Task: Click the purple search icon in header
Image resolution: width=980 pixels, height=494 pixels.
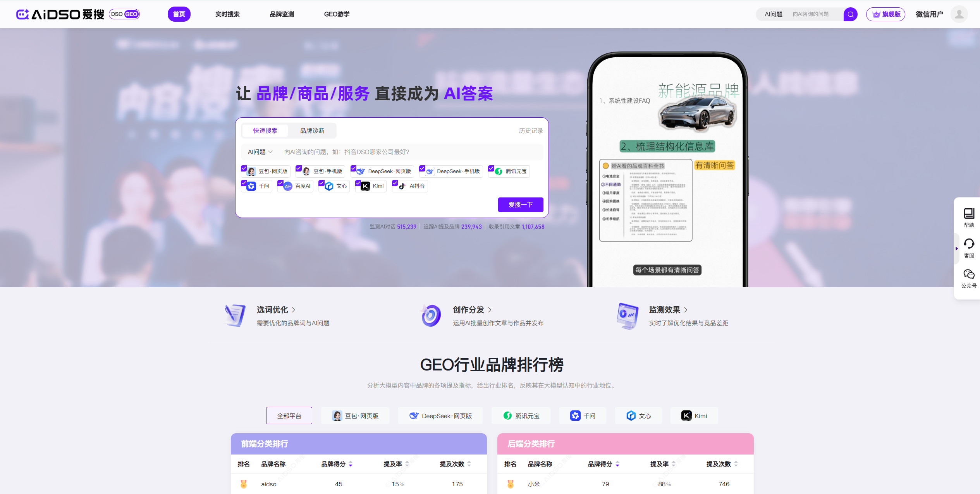Action: [850, 14]
